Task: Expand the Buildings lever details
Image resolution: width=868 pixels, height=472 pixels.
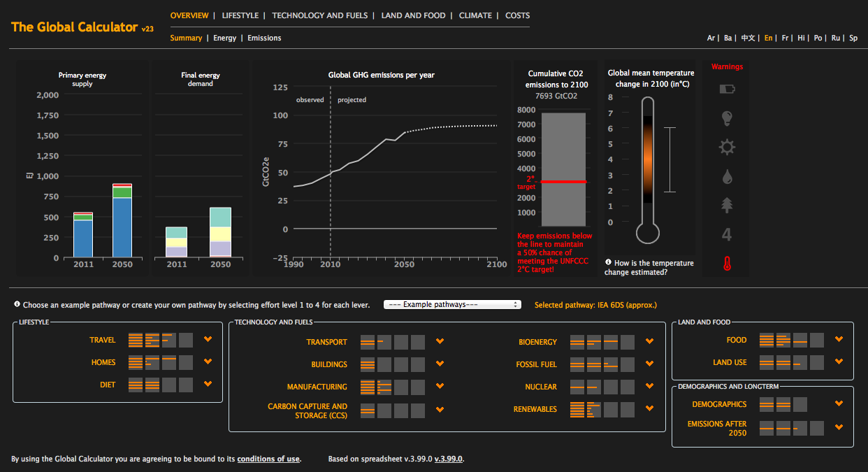Action: pos(440,364)
